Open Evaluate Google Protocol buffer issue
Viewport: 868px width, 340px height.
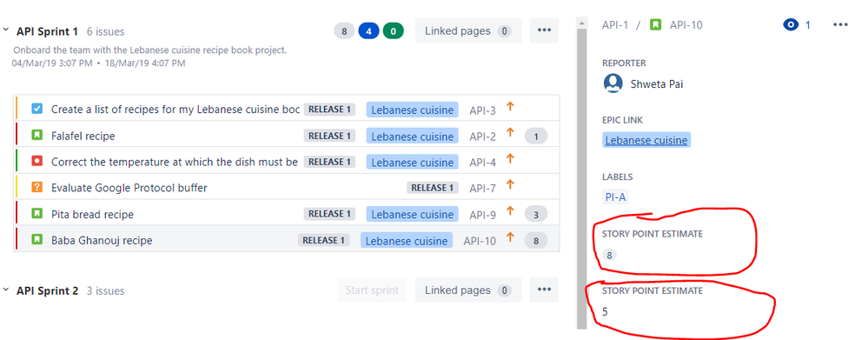tap(129, 189)
